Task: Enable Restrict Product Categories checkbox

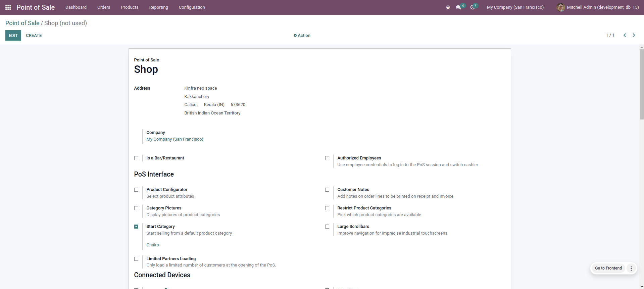Action: (x=327, y=208)
